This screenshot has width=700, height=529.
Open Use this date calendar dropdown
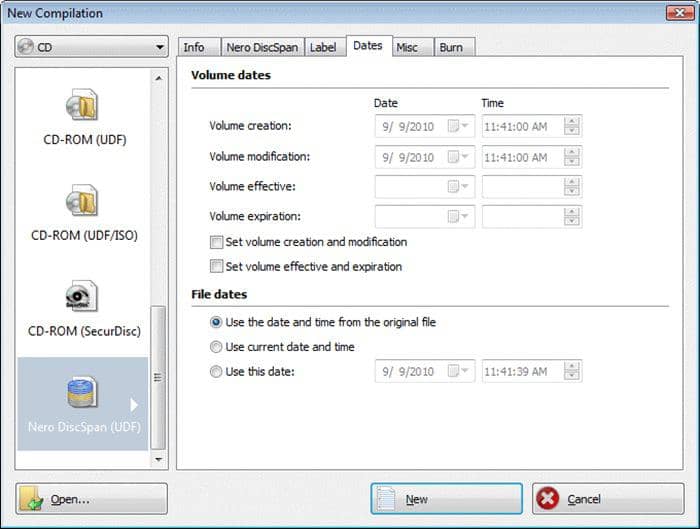(x=458, y=371)
